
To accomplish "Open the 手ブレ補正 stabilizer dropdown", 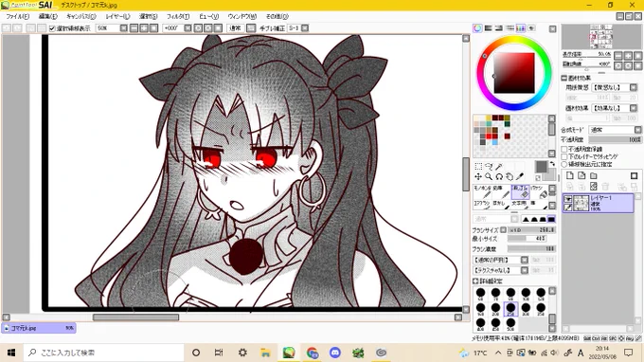I will pyautogui.click(x=305, y=28).
